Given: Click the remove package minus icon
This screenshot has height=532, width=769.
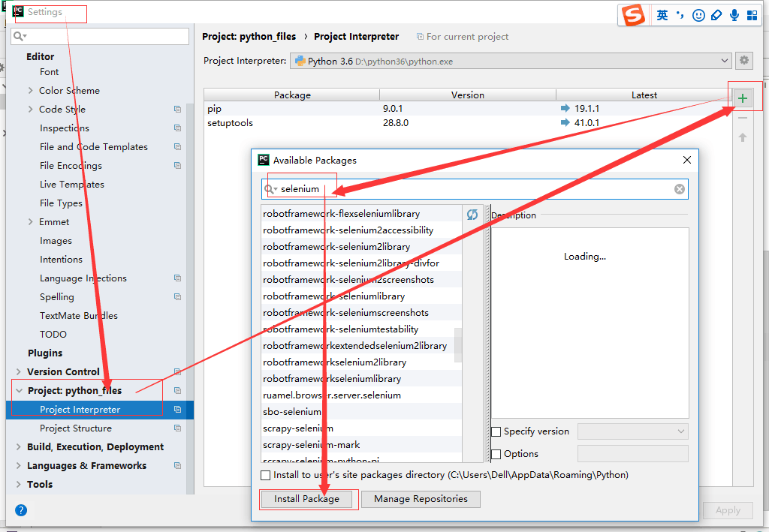Looking at the screenshot, I should 743,118.
